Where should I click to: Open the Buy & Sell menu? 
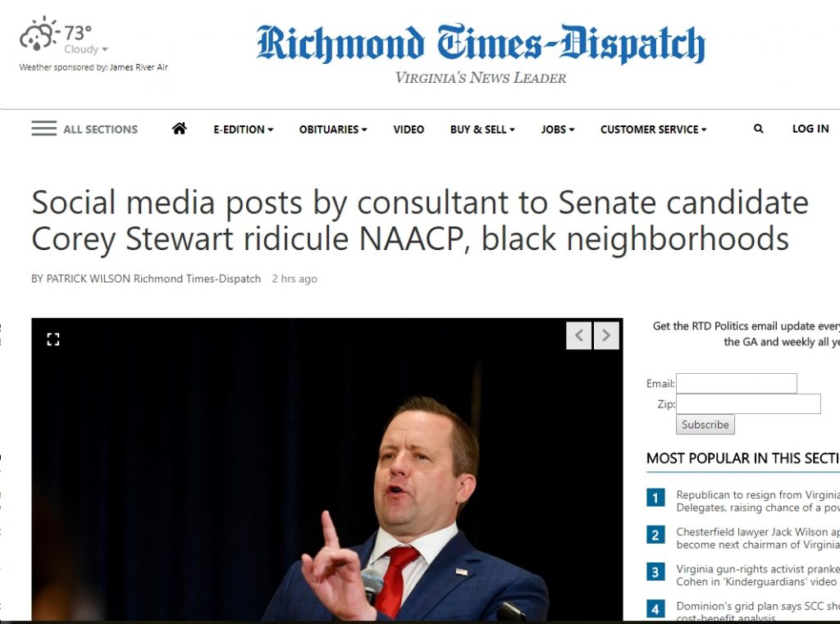coord(482,130)
